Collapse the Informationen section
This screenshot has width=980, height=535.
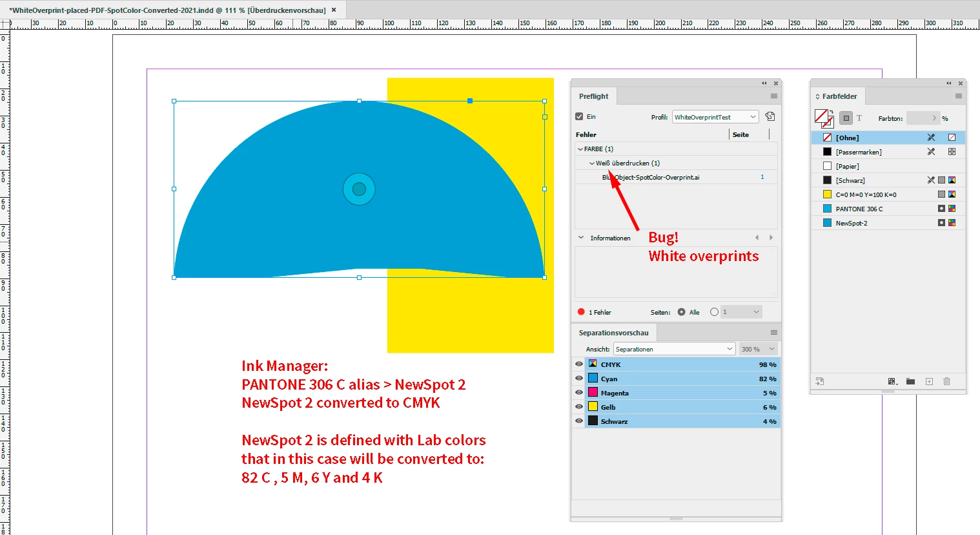pos(581,238)
